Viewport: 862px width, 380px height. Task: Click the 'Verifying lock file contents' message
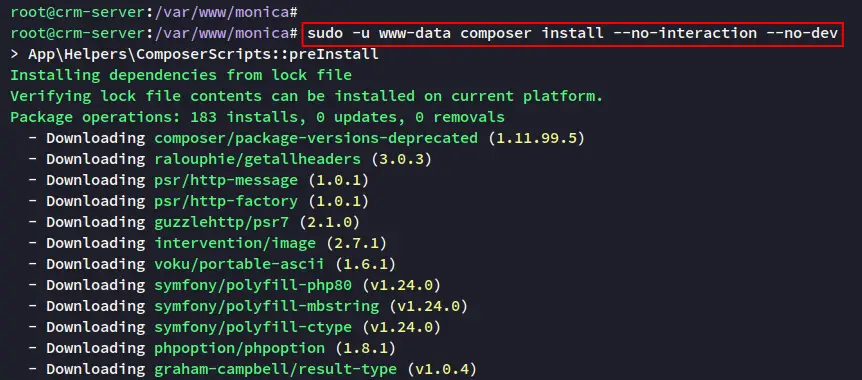point(307,96)
